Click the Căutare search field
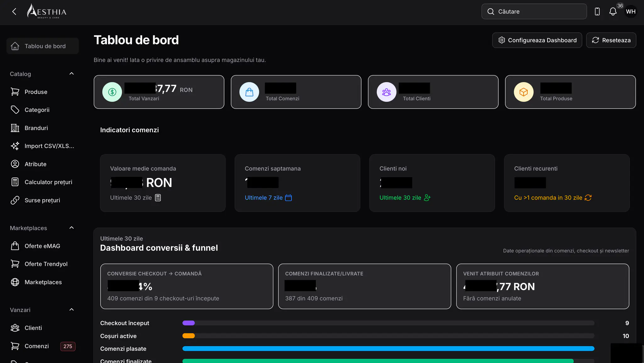This screenshot has height=363, width=644. 534,12
